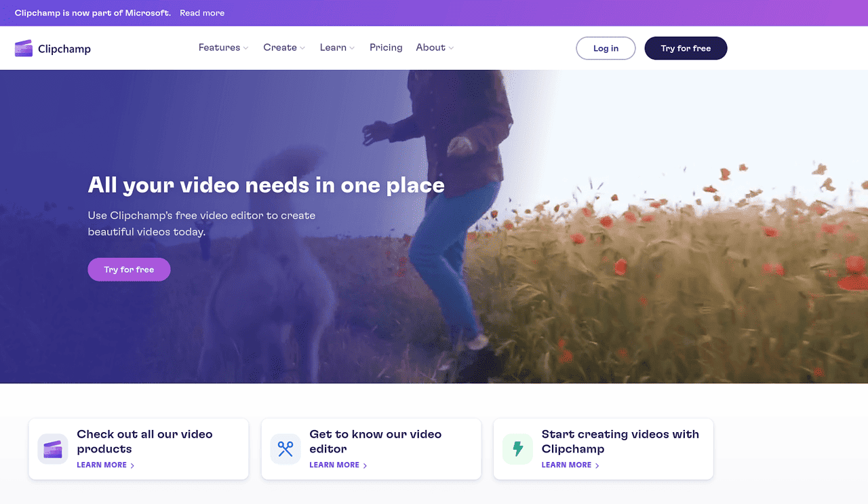
Task: Open Learn More under Start creating videos
Action: click(x=570, y=465)
